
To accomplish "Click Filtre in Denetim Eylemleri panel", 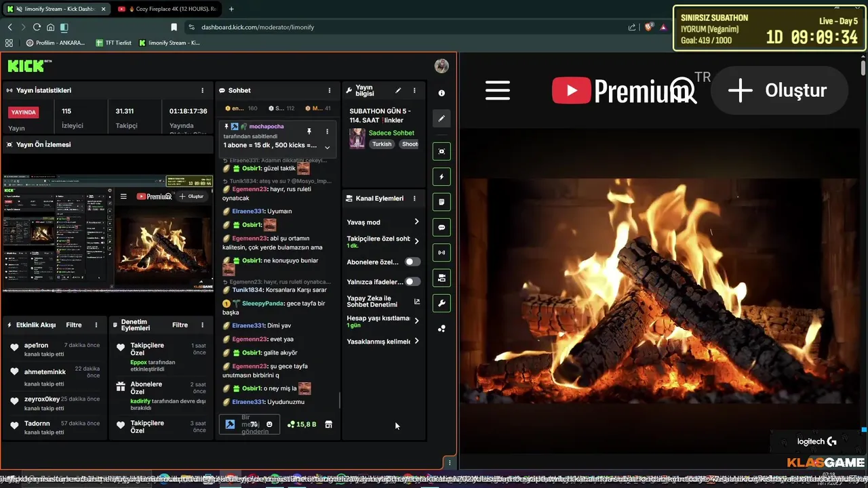I will click(180, 325).
